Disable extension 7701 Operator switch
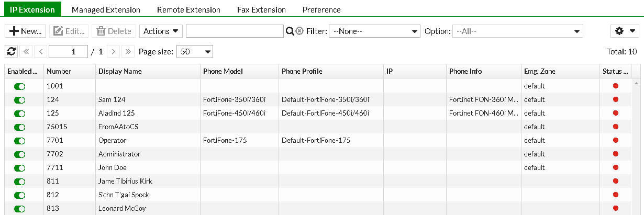The width and height of the screenshot is (644, 215). coord(20,140)
